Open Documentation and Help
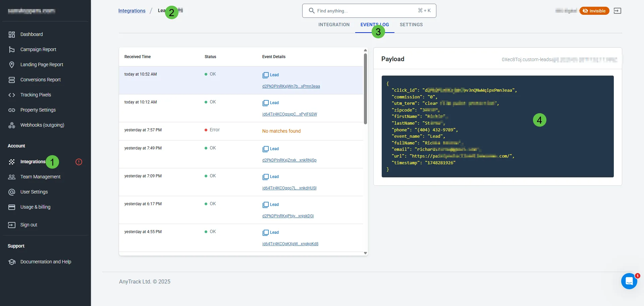The image size is (644, 306). [x=46, y=262]
